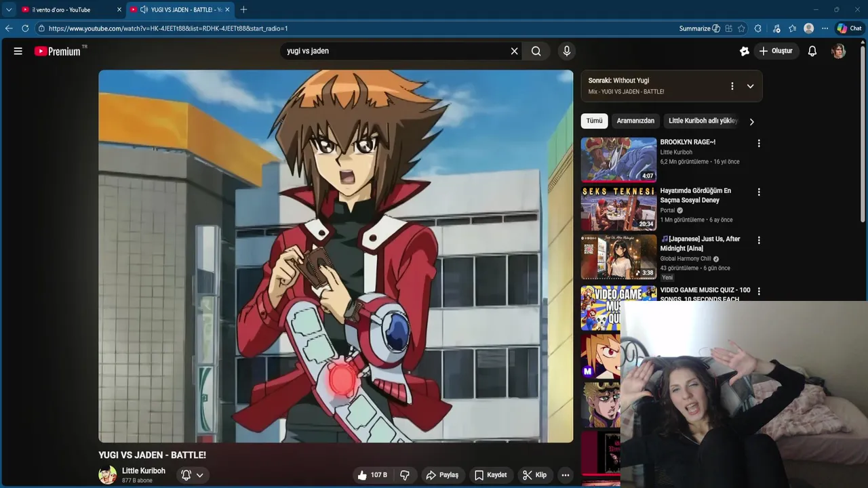Image resolution: width=868 pixels, height=488 pixels.
Task: Toggle notification bell for Little Kuriboh
Action: (193, 475)
